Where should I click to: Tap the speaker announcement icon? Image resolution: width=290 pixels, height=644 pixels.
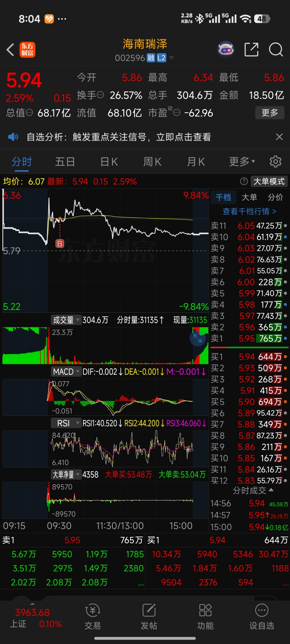13,137
